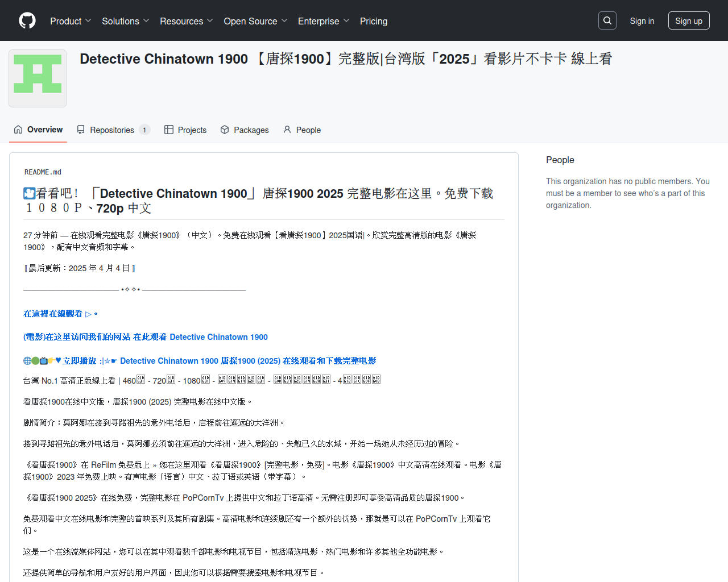The height and width of the screenshot is (582, 728).
Task: Click the People person icon
Action: click(x=287, y=130)
